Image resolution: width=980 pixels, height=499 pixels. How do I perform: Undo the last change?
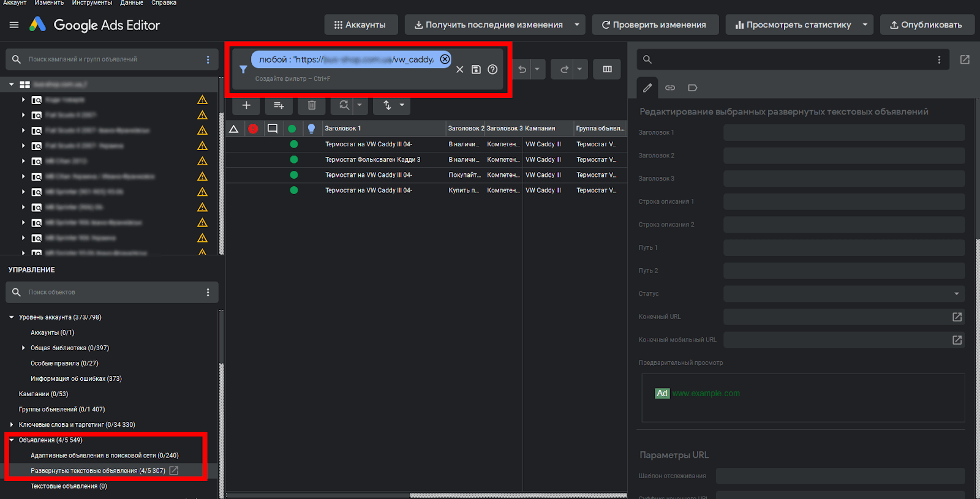522,69
